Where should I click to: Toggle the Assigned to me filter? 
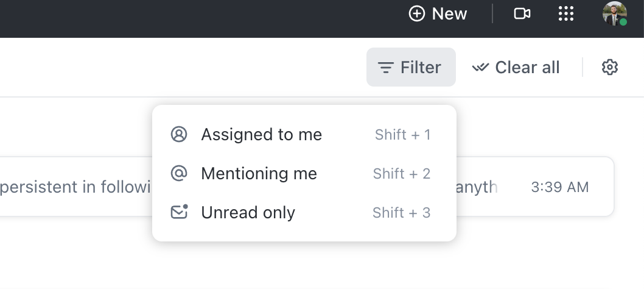[304, 135]
